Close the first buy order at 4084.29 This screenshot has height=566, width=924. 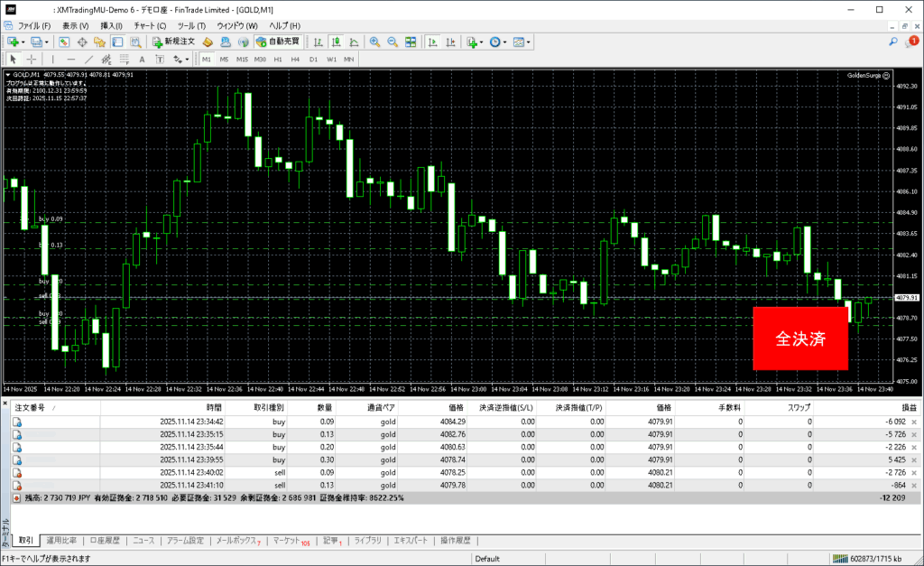[914, 422]
